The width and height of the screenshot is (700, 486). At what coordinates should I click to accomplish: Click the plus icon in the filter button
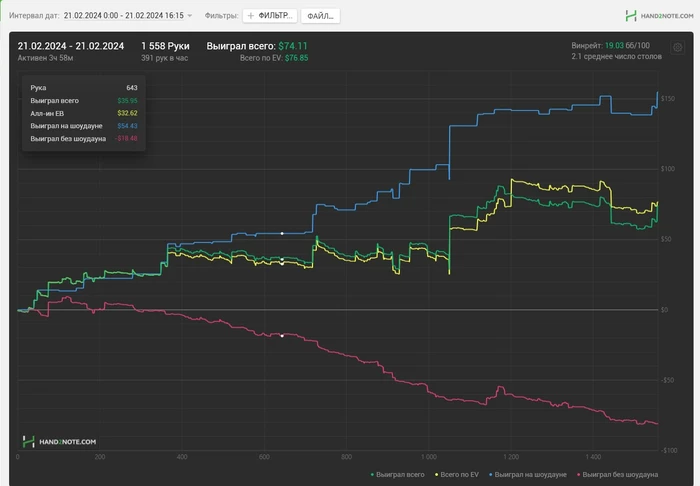pyautogui.click(x=251, y=16)
